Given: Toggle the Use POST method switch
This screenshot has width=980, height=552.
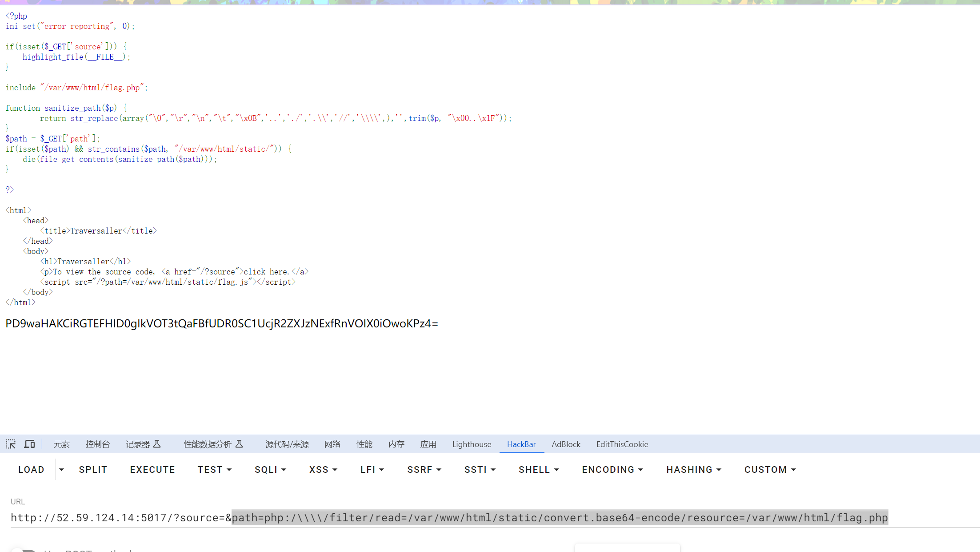Looking at the screenshot, I should [x=23, y=551].
